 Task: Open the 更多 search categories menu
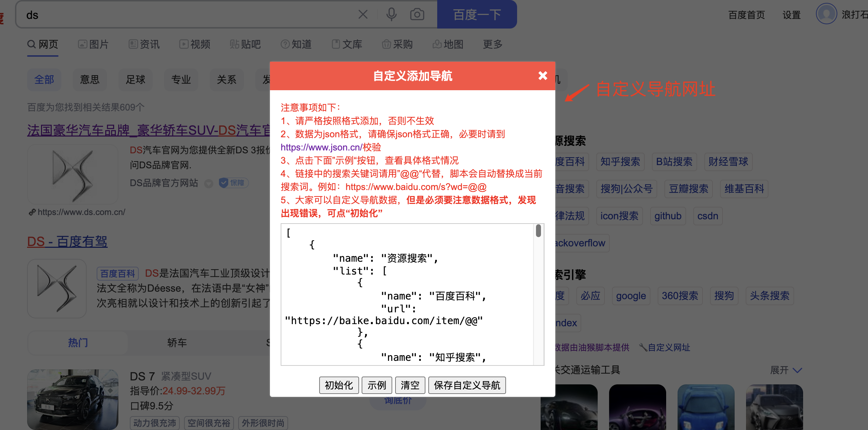[x=492, y=44]
